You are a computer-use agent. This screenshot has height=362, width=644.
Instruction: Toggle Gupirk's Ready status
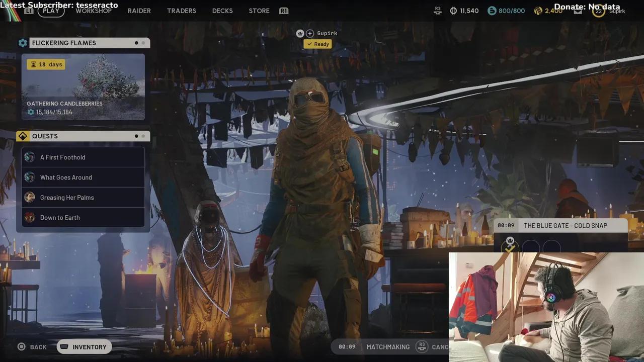coord(317,44)
